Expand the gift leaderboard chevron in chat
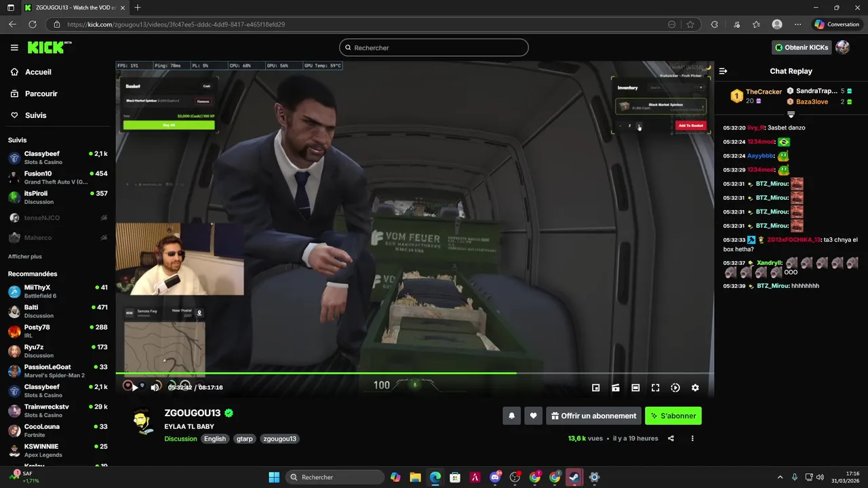This screenshot has width=868, height=488. coord(791,115)
